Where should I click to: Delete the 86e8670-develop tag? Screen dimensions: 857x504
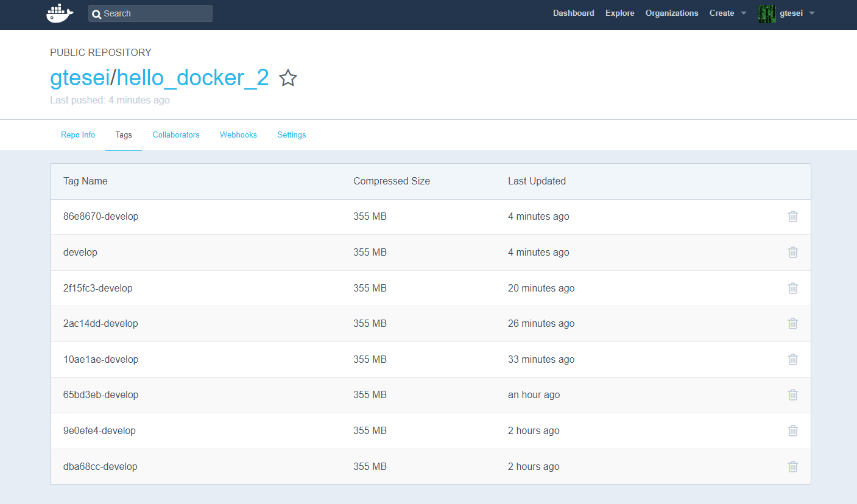[792, 216]
